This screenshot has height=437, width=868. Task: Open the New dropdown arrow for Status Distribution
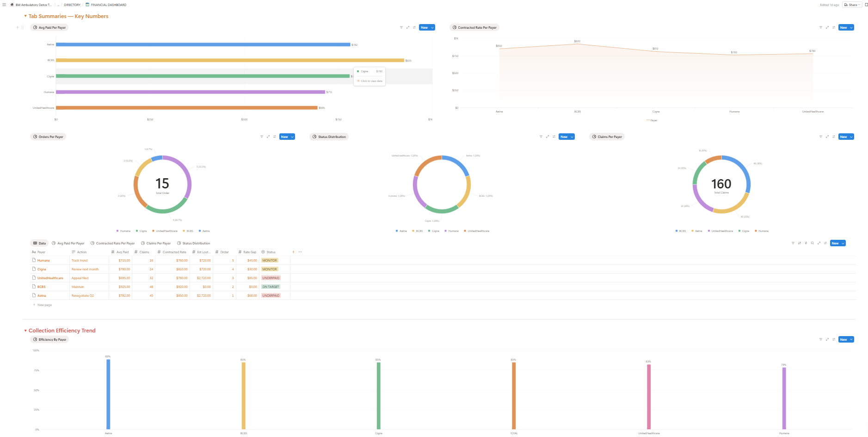(x=572, y=137)
